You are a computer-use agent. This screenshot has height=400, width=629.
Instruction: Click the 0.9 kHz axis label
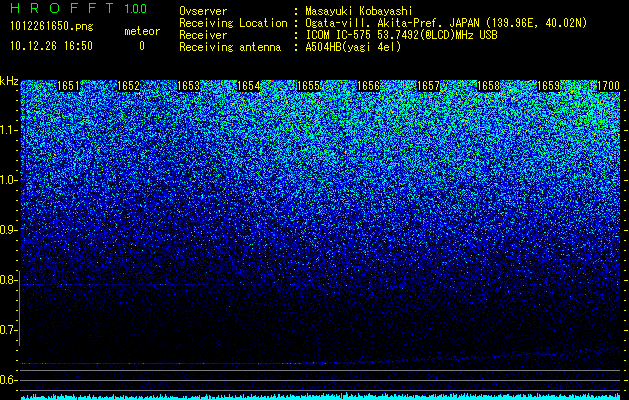pos(7,230)
